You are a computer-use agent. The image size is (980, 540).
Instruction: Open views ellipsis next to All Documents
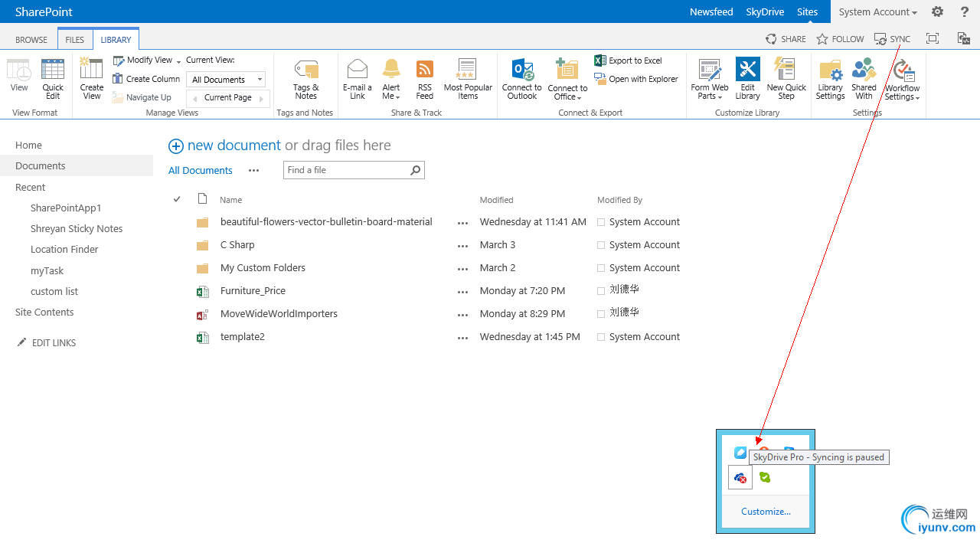click(x=253, y=171)
